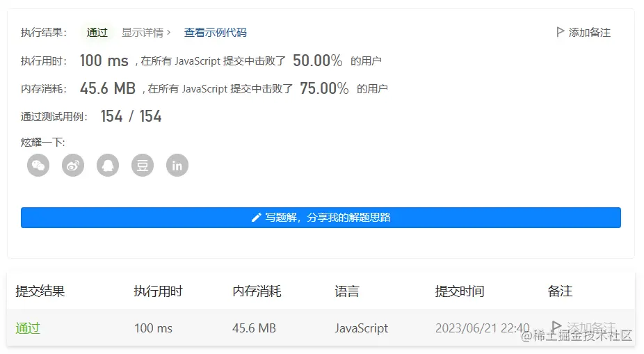Share result via Douban icon
The image size is (644, 354).
(143, 165)
